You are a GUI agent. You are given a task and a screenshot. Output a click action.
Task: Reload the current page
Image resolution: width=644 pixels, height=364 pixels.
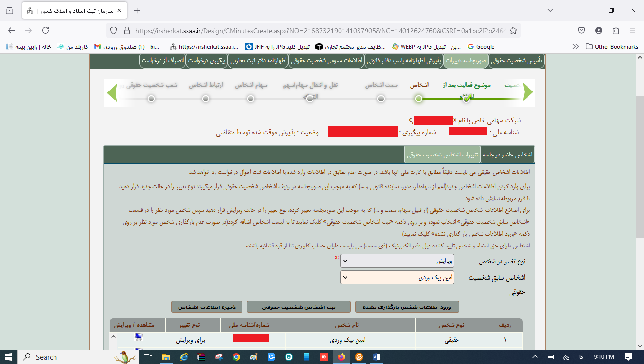[45, 30]
